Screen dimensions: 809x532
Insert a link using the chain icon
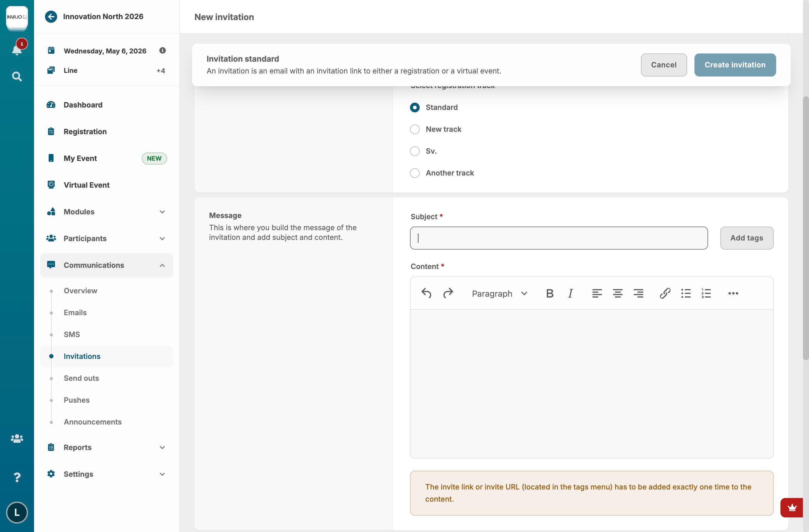point(665,293)
